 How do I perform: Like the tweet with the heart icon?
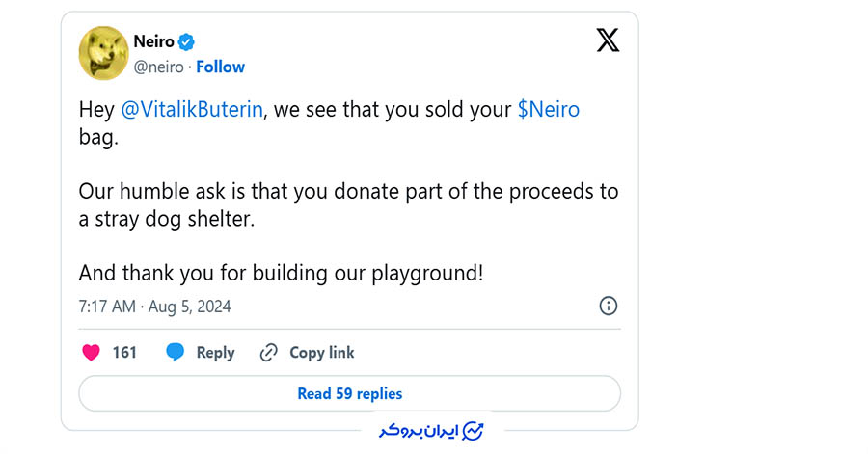point(91,353)
